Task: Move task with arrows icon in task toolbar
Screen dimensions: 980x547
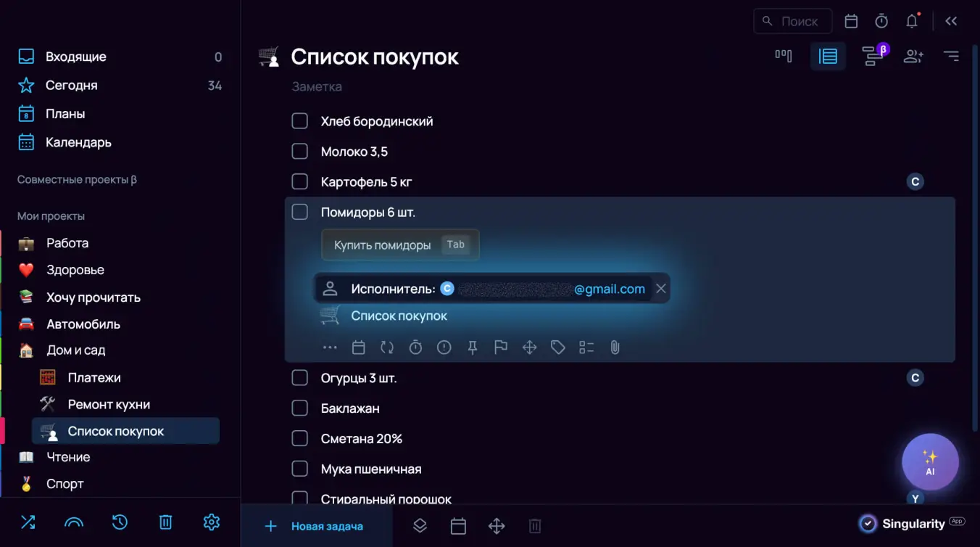Action: [x=530, y=347]
